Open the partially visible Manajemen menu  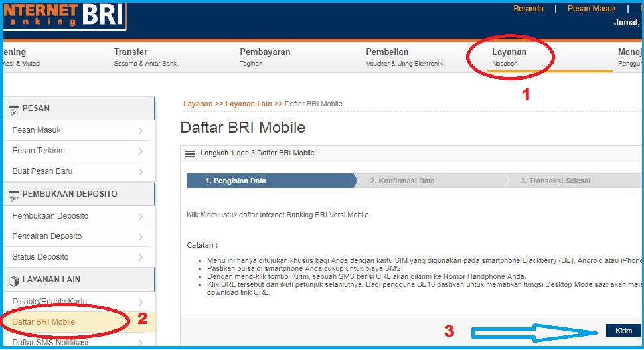[x=629, y=58]
